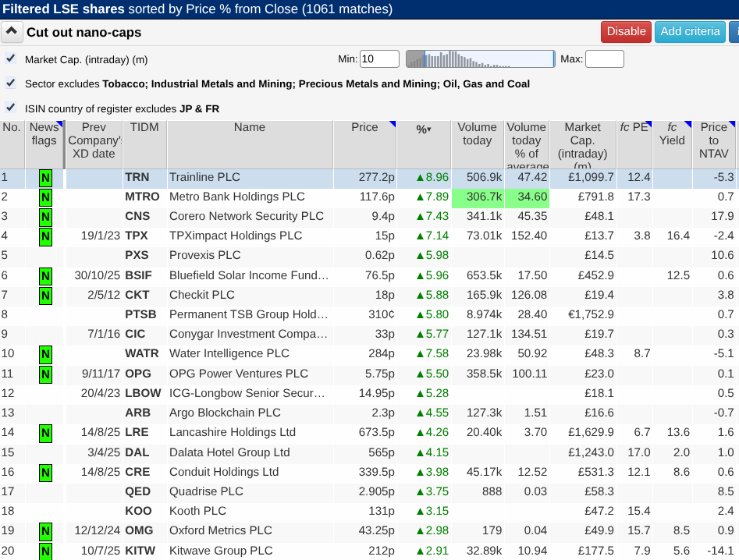Open Metro Bank Holdings PLC
Viewport: 739px width, 560px height.
pos(237,197)
